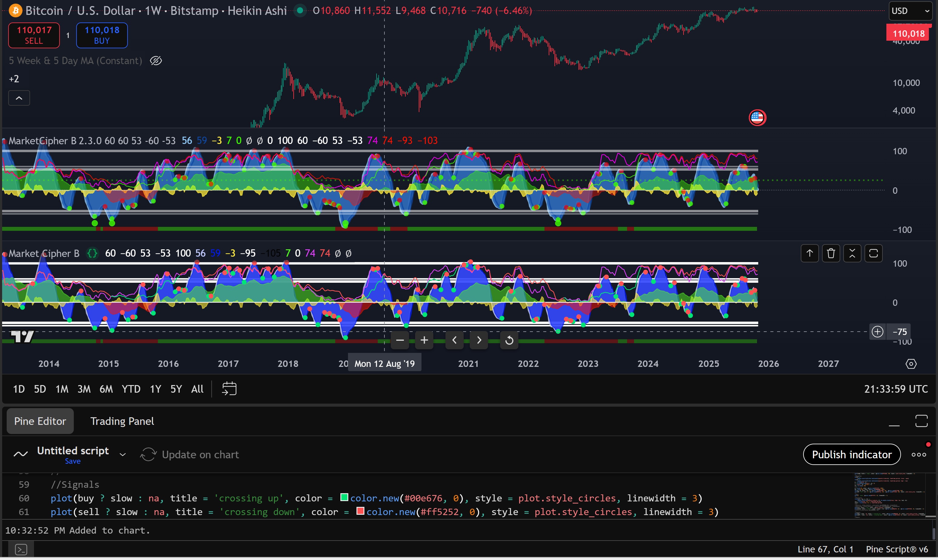Open chart settings gear on the time axis
The width and height of the screenshot is (938, 560).
click(x=911, y=364)
